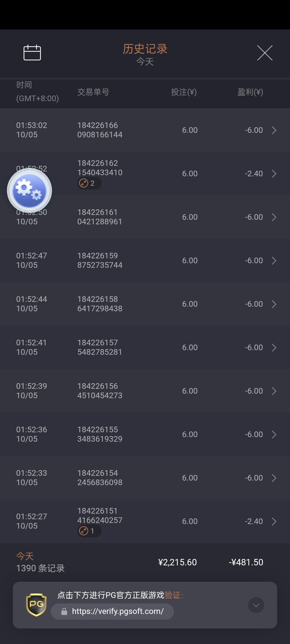Open chevron for 01:52:33 transaction

tap(274, 478)
